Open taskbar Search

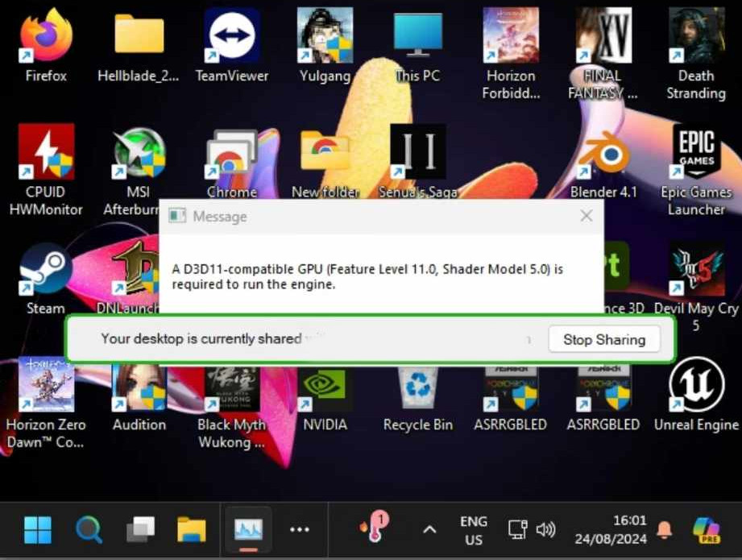(x=89, y=529)
